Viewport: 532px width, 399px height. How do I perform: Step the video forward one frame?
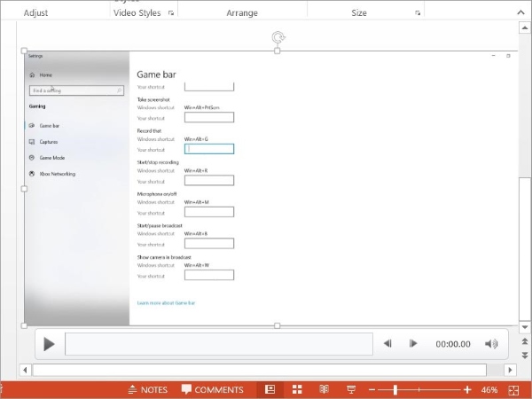413,344
